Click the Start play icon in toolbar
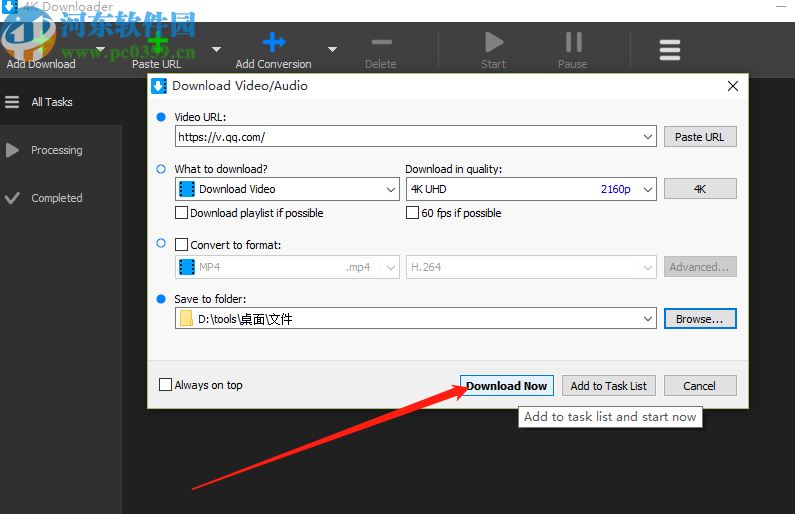Viewport: 795px width, 514px height. 494,42
